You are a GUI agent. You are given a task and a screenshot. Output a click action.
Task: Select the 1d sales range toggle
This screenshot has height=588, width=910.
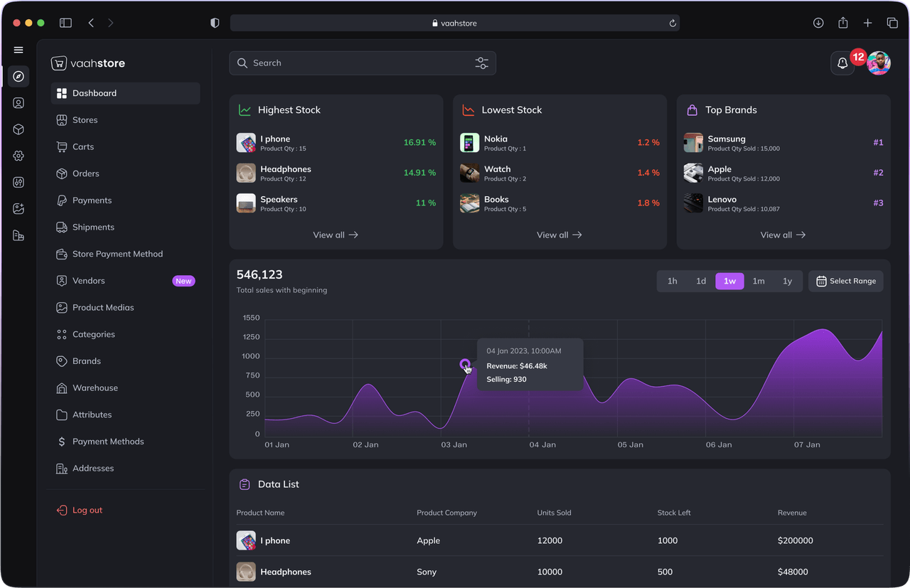(701, 281)
